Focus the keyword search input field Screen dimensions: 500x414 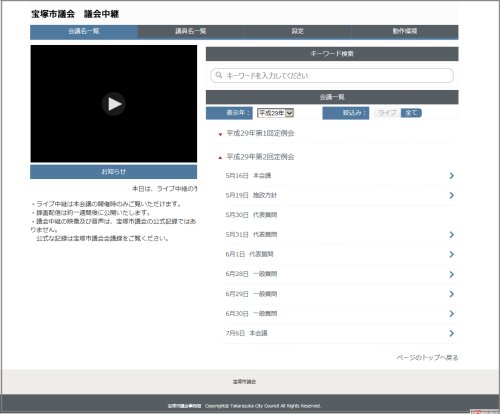click(x=332, y=75)
